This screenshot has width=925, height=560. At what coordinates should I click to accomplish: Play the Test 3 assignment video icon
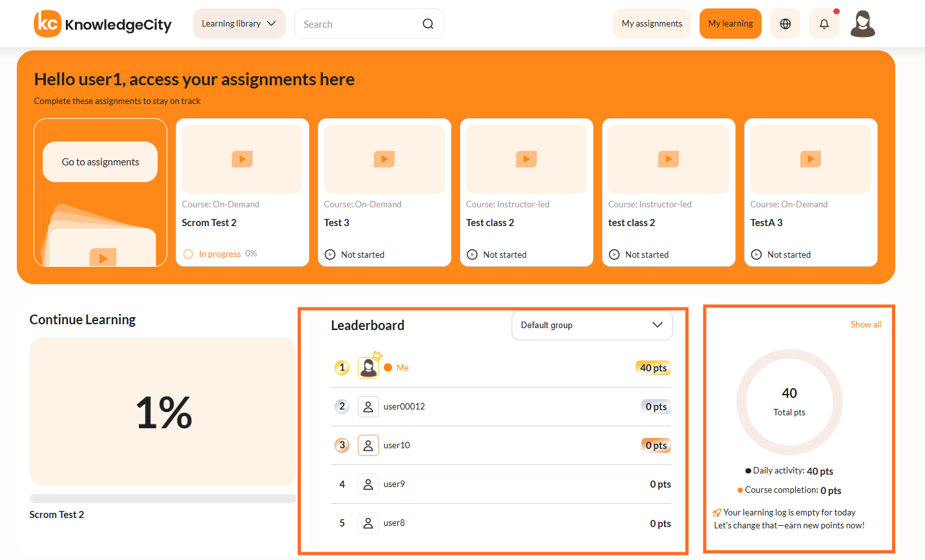384,159
